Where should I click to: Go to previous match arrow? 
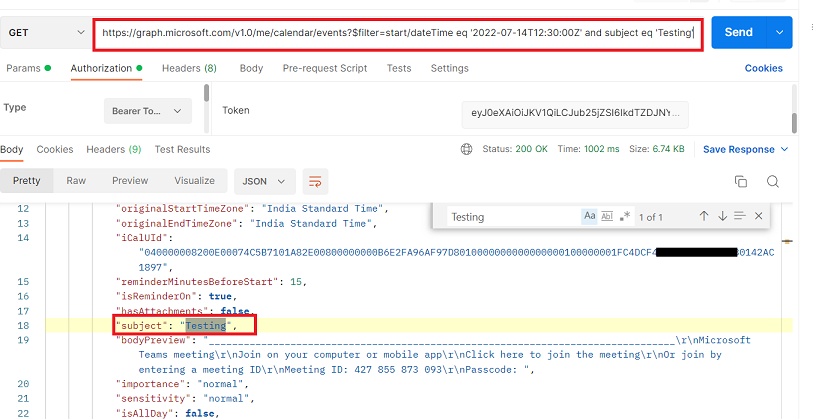704,216
